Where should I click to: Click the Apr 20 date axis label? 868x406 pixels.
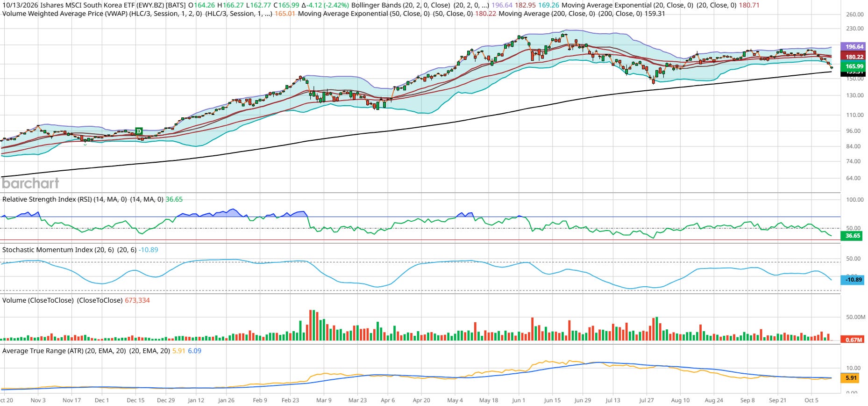click(x=421, y=400)
